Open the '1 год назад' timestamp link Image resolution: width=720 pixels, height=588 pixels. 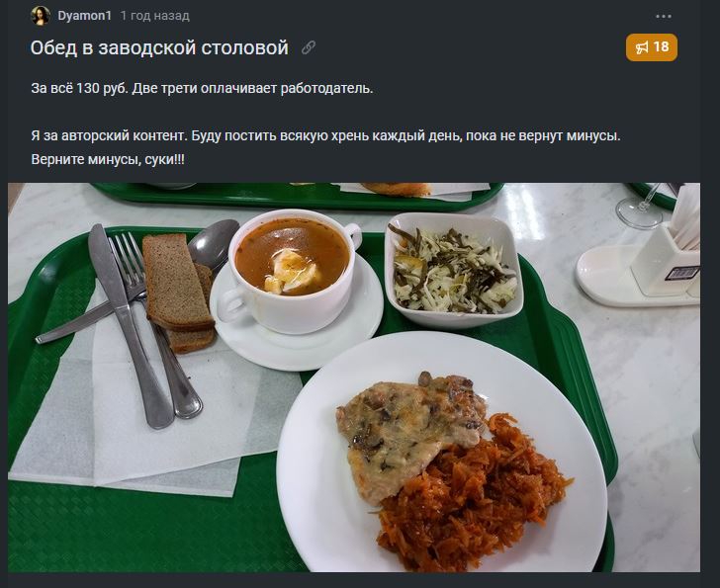click(x=154, y=16)
